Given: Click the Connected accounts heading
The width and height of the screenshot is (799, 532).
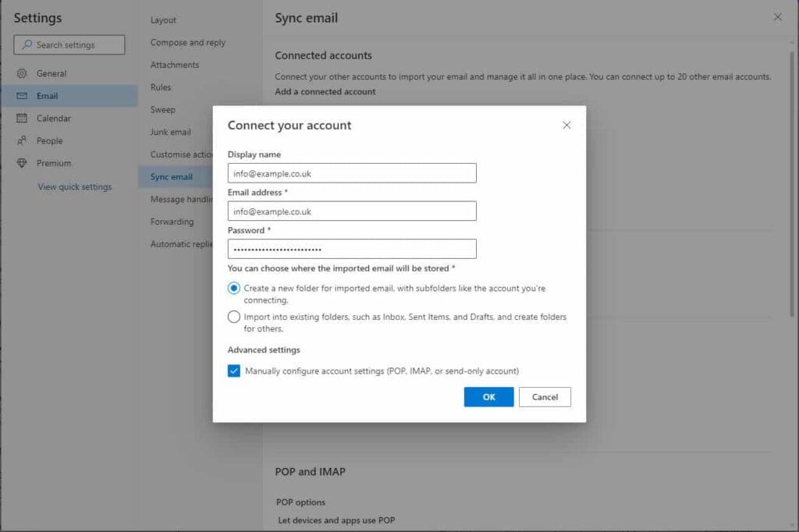Looking at the screenshot, I should [x=324, y=55].
